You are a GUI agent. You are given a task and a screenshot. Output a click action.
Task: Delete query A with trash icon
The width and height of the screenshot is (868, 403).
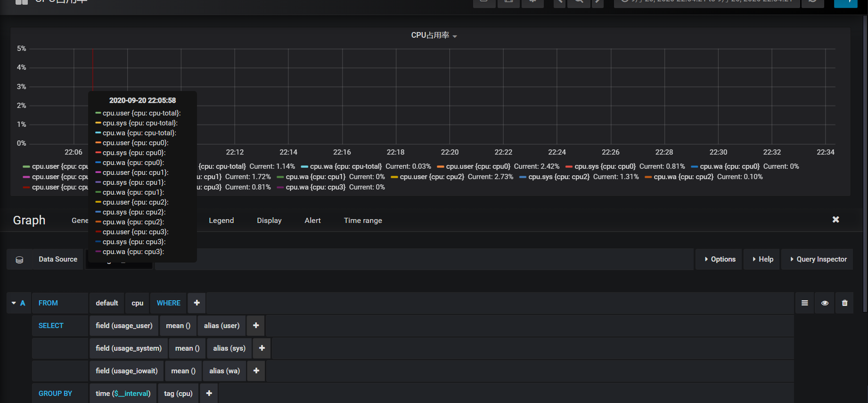point(844,303)
